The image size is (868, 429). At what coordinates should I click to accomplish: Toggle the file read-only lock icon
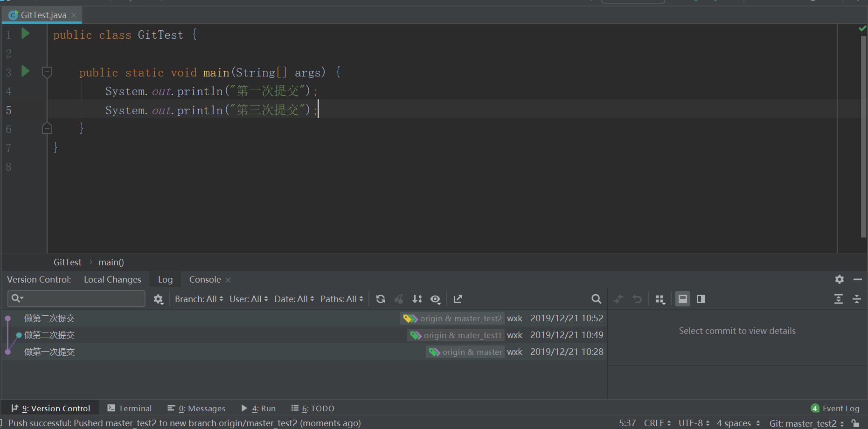click(x=855, y=422)
